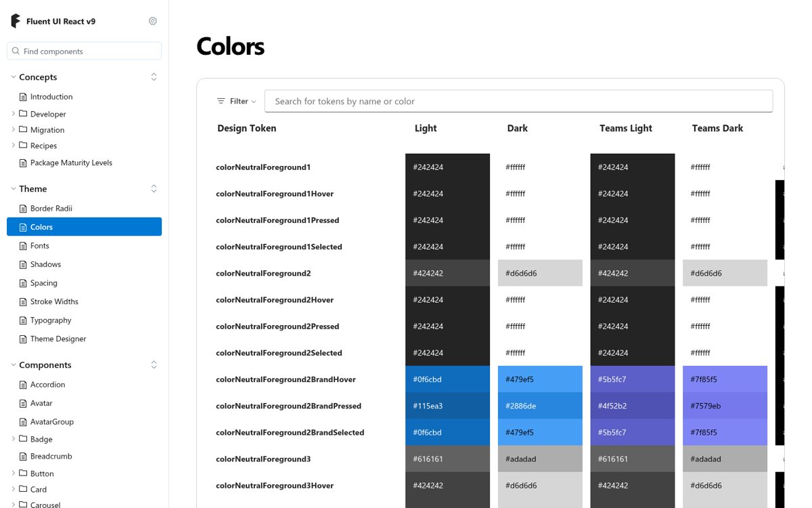The width and height of the screenshot is (812, 508).
Task: Click the Fluent UI logo icon
Action: (x=16, y=21)
